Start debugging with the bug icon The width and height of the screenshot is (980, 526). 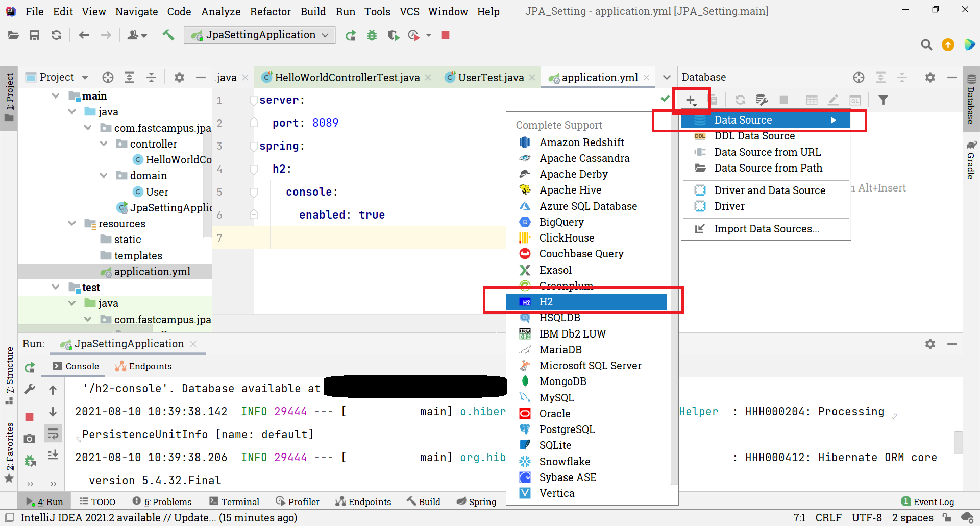click(x=372, y=35)
